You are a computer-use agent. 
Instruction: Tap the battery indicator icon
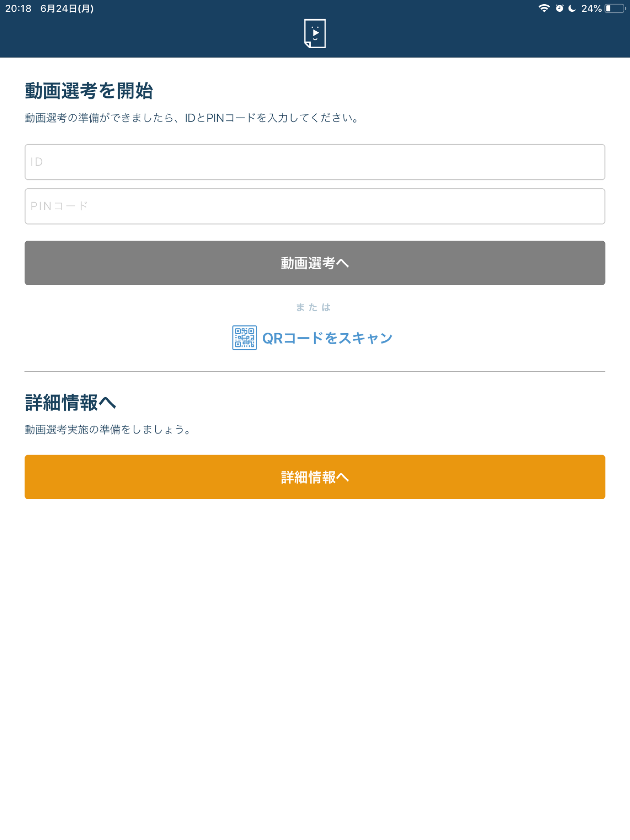[615, 8]
